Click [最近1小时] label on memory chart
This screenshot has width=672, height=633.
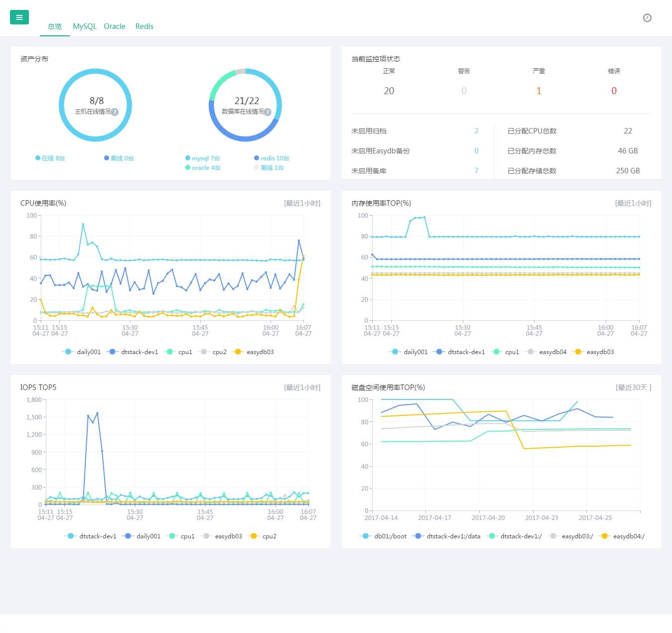click(x=633, y=203)
